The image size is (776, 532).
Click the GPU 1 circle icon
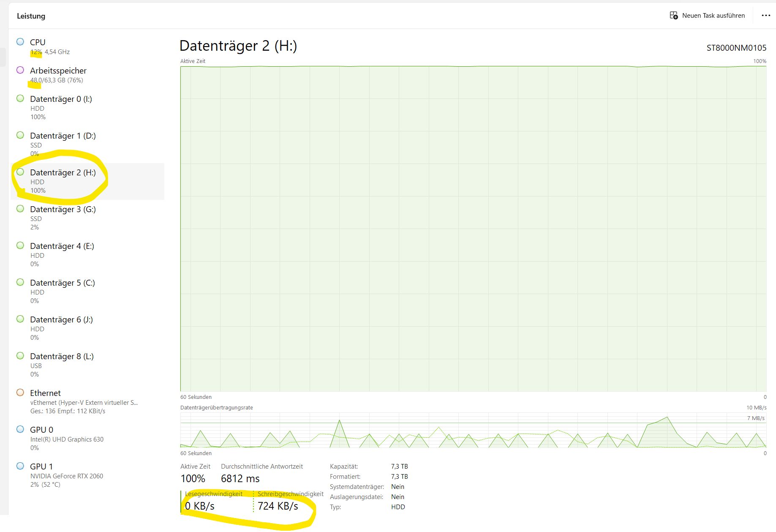[20, 466]
